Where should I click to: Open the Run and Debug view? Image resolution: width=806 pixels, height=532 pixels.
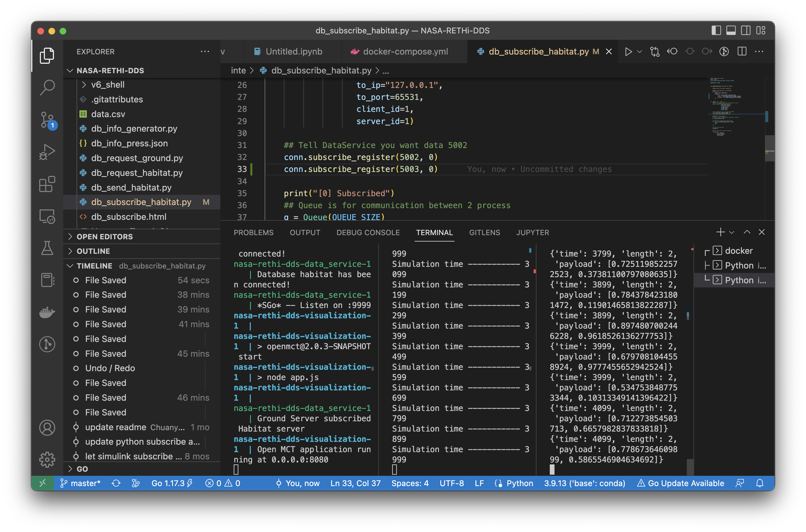[x=47, y=152]
